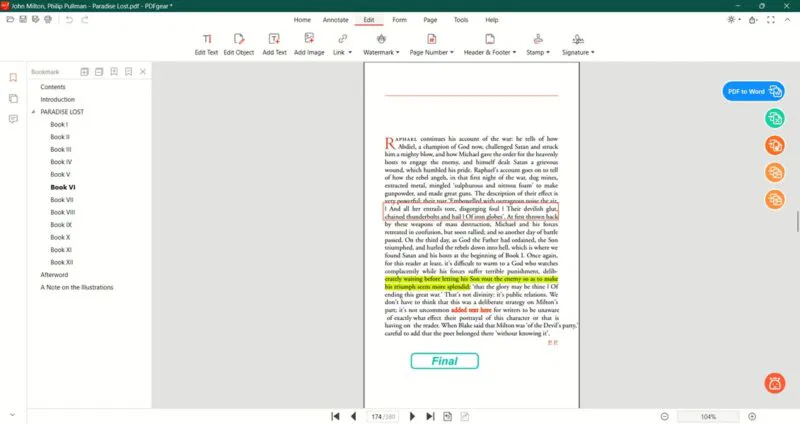
Task: Click the page number field
Action: tap(383, 417)
